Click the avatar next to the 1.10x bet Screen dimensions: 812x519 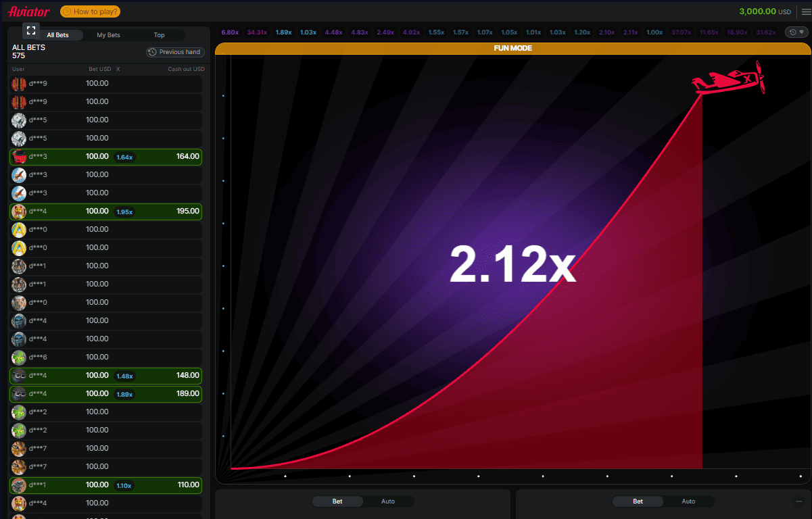(x=19, y=485)
